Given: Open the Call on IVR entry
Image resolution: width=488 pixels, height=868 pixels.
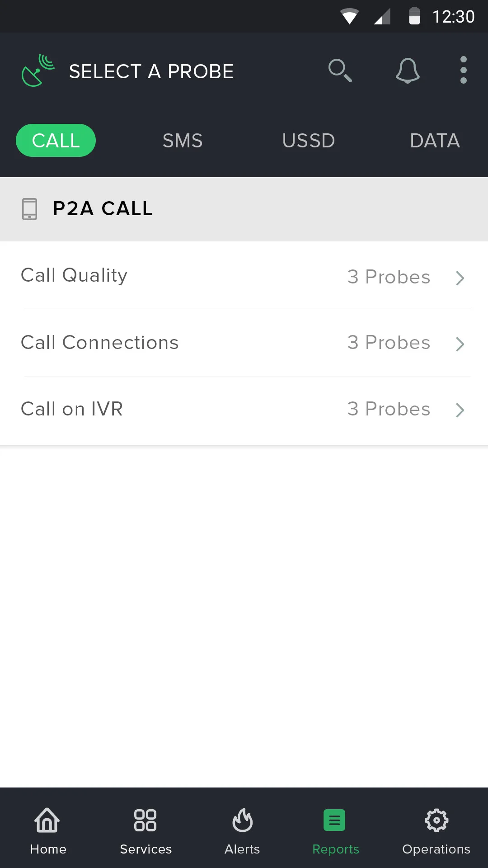Looking at the screenshot, I should (244, 410).
